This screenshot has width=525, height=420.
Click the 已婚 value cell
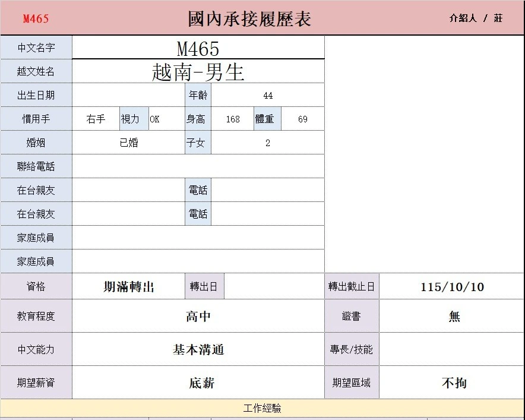[128, 143]
